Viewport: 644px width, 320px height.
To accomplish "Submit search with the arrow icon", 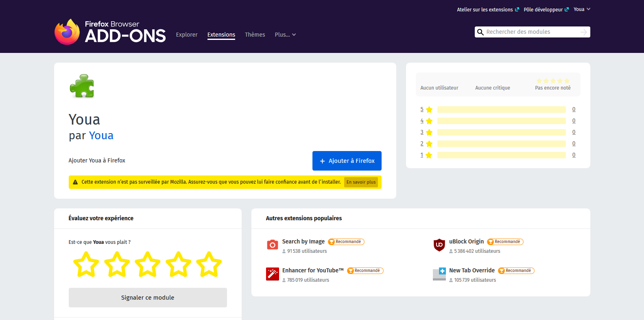I will click(x=584, y=32).
